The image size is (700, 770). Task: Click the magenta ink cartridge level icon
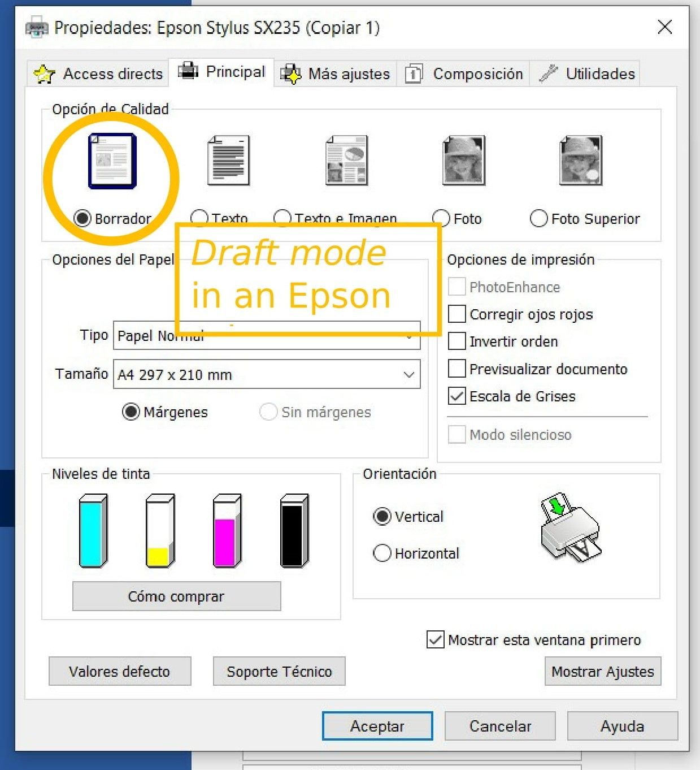pos(227,530)
